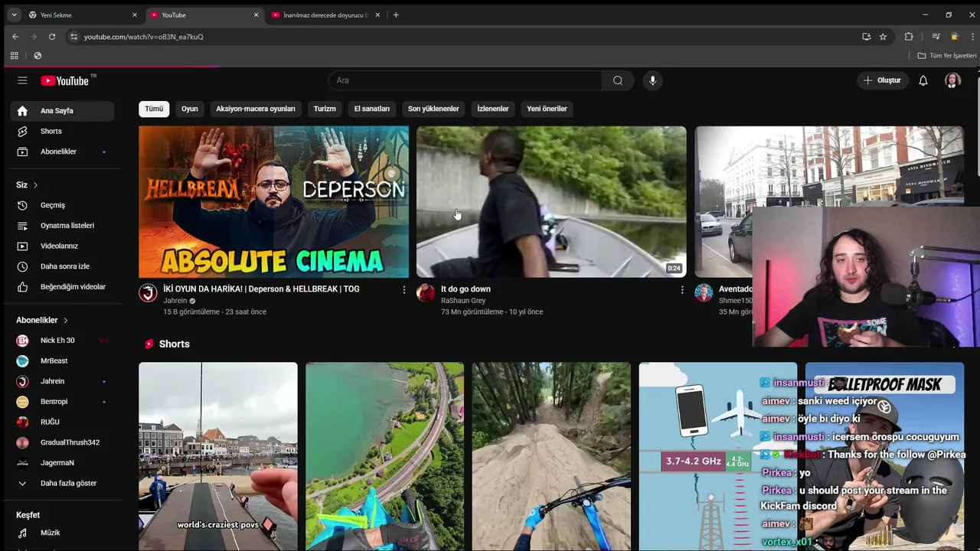980x551 pixels.
Task: Open Videolarınız in sidebar
Action: click(62, 246)
